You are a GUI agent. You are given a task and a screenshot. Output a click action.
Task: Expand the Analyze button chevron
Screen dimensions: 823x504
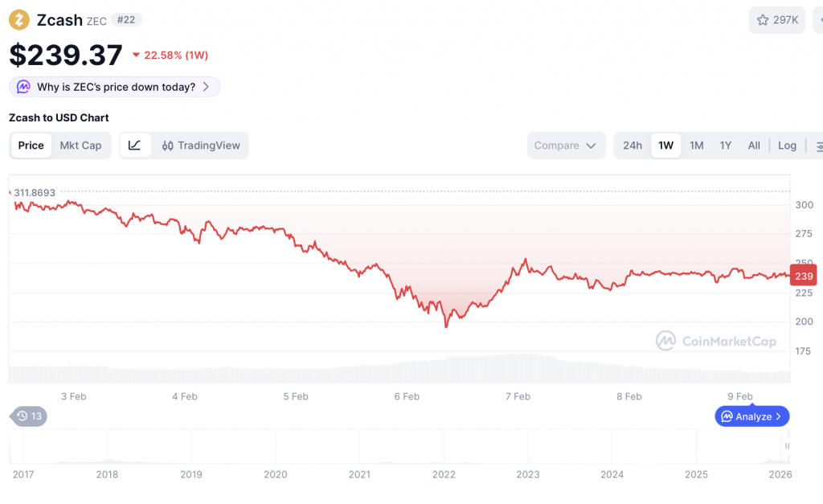click(779, 416)
